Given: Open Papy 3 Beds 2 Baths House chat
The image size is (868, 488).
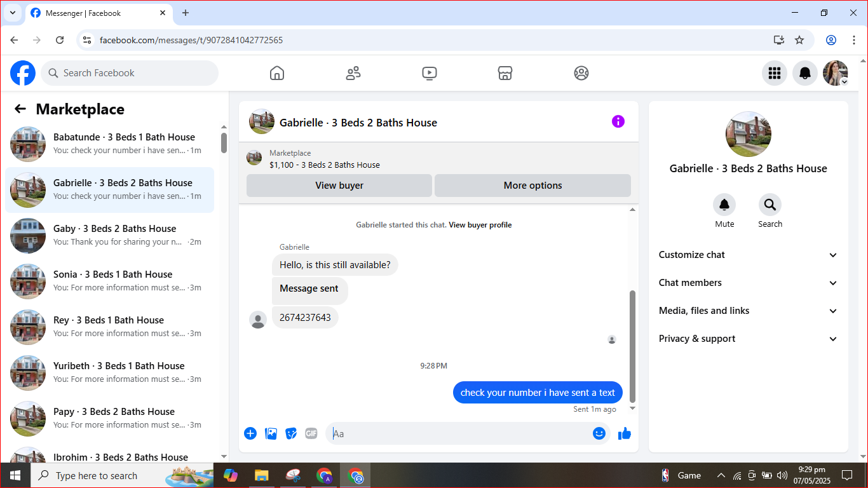Looking at the screenshot, I should (109, 419).
